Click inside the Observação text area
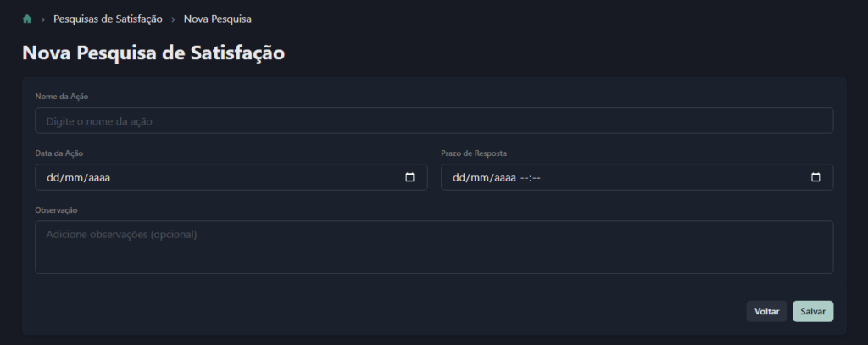 (x=433, y=247)
